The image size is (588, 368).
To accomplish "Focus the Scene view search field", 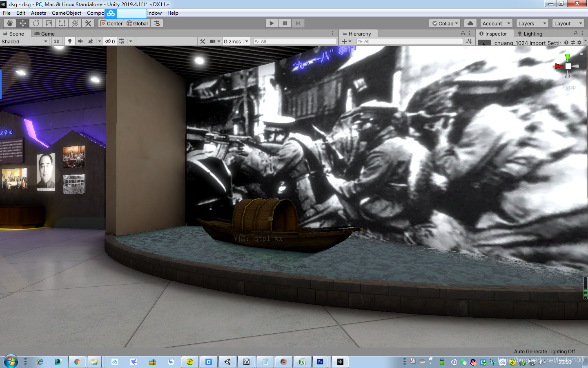I will point(295,41).
